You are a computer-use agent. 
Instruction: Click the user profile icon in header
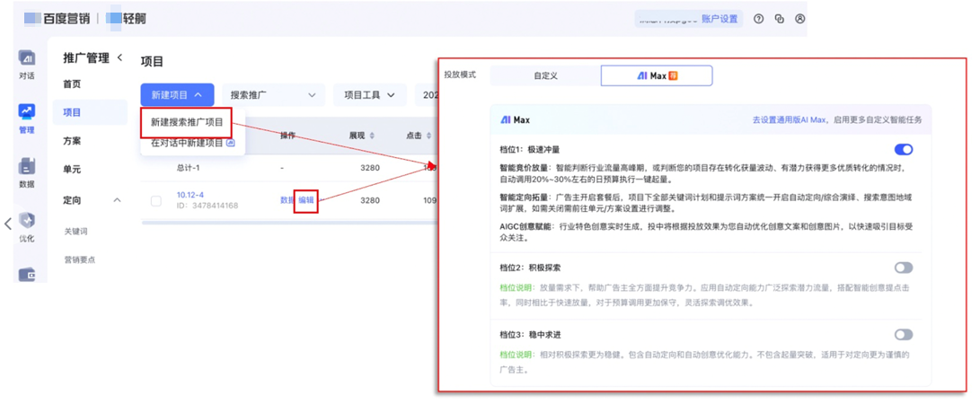click(x=799, y=19)
